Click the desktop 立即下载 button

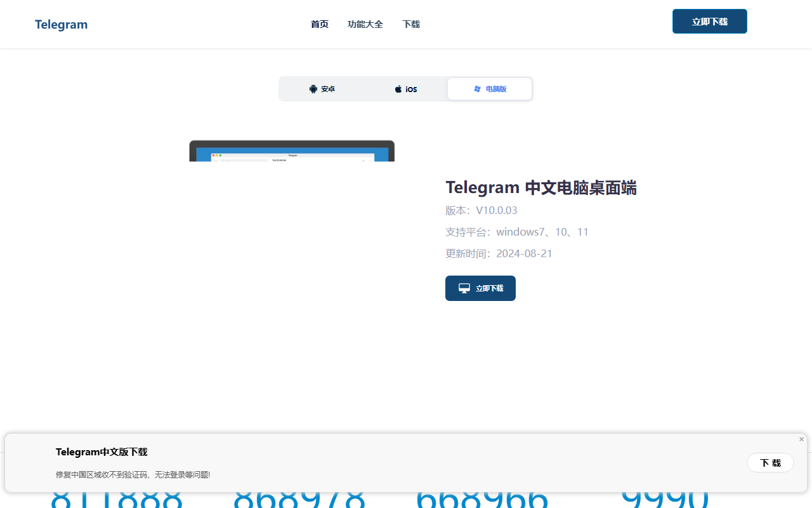480,288
